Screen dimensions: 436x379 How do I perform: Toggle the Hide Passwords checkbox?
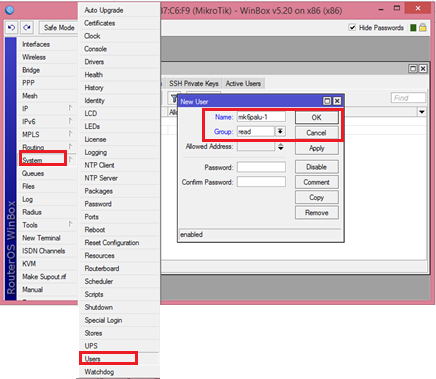point(352,28)
